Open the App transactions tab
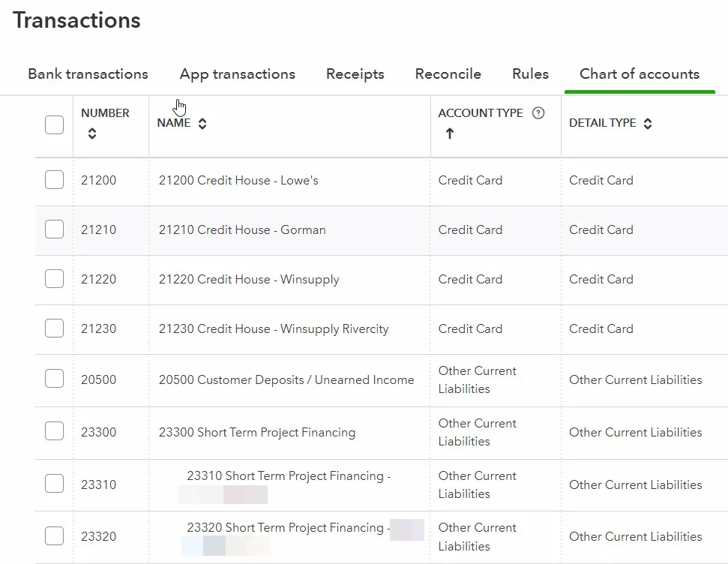 [x=237, y=74]
